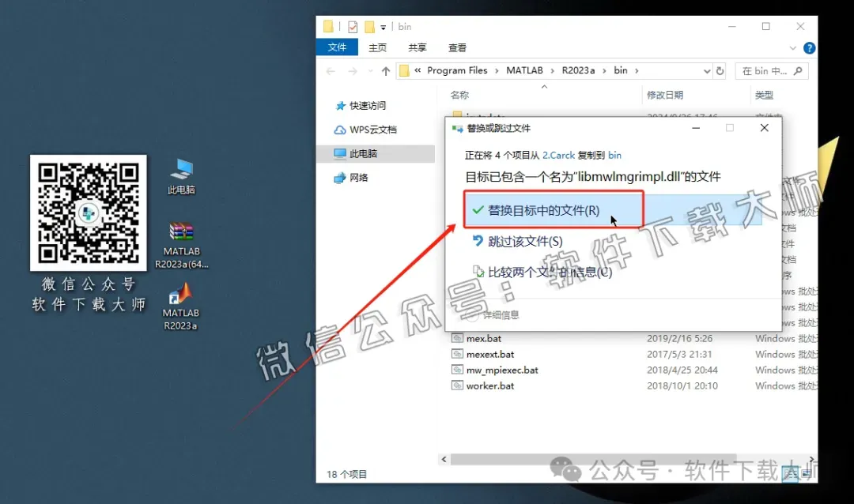Open the 文件 ribbon tab
Image resolution: width=854 pixels, height=504 pixels.
click(x=337, y=47)
